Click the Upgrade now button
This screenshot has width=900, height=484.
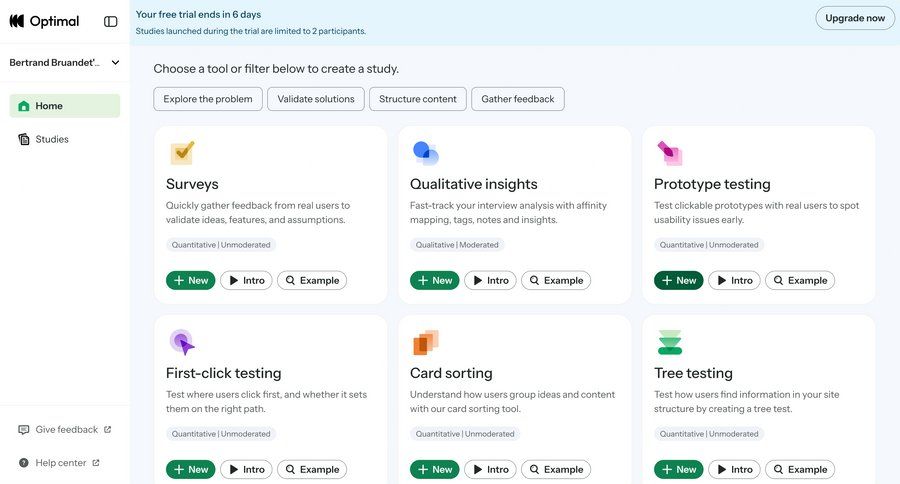855,18
